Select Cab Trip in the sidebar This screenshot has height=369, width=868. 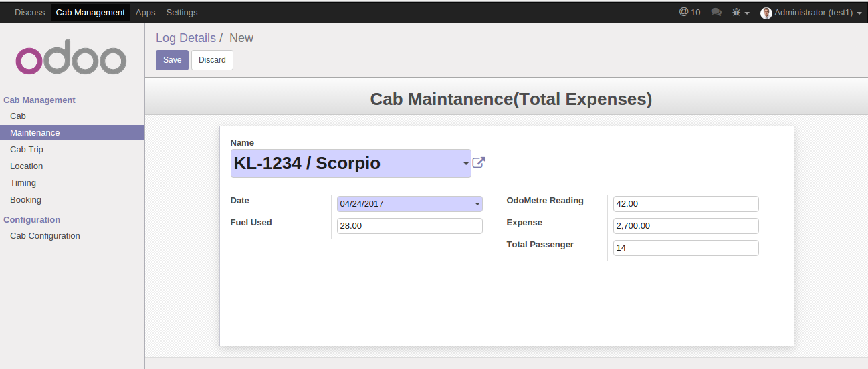(27, 150)
